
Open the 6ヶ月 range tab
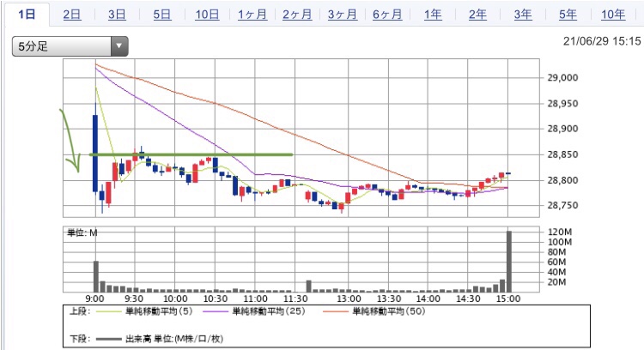[x=387, y=15]
